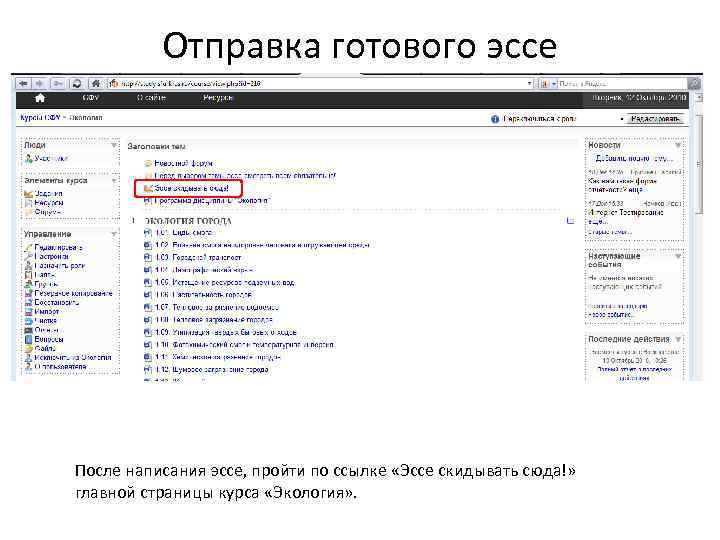
Task: Open the search engine selector dropdown
Action: click(x=554, y=84)
